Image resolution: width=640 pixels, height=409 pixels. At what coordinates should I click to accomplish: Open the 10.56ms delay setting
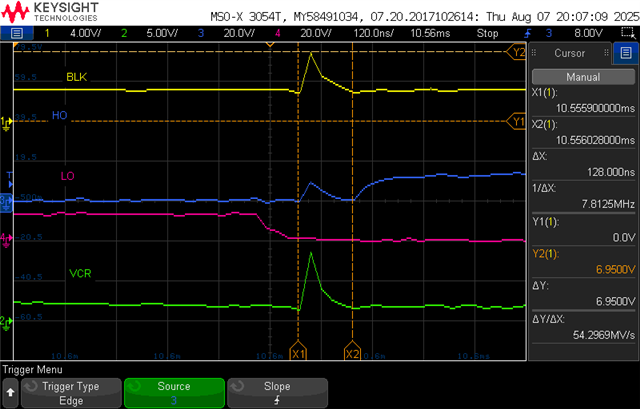[430, 33]
